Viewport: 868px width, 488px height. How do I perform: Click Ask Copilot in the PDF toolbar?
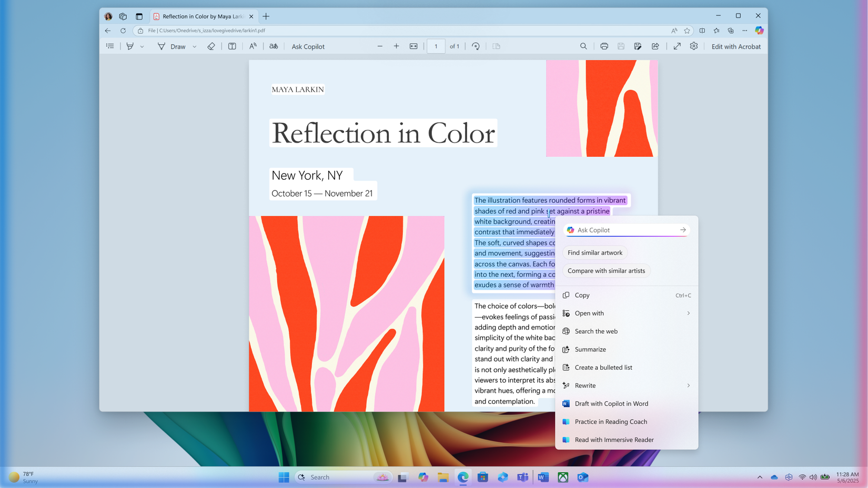pos(308,46)
